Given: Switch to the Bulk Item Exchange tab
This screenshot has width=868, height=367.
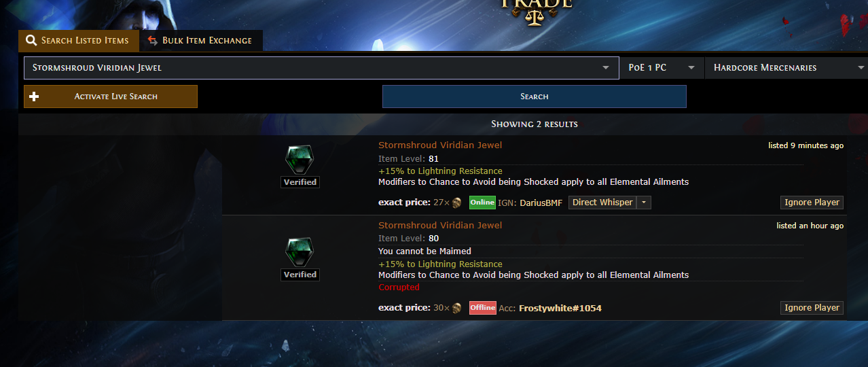Looking at the screenshot, I should pos(201,40).
